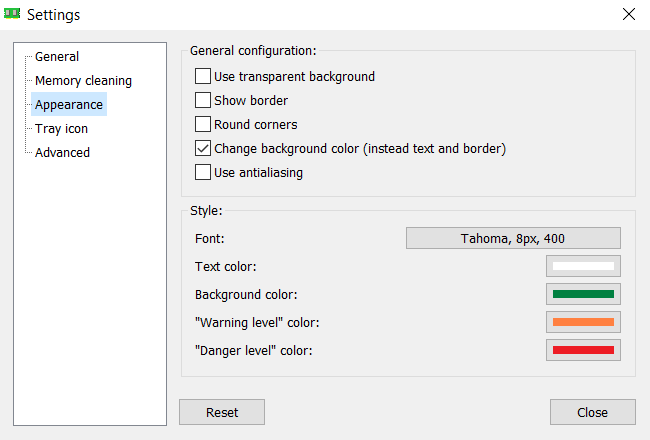650x440 pixels.
Task: Open the General settings section
Action: coord(57,57)
